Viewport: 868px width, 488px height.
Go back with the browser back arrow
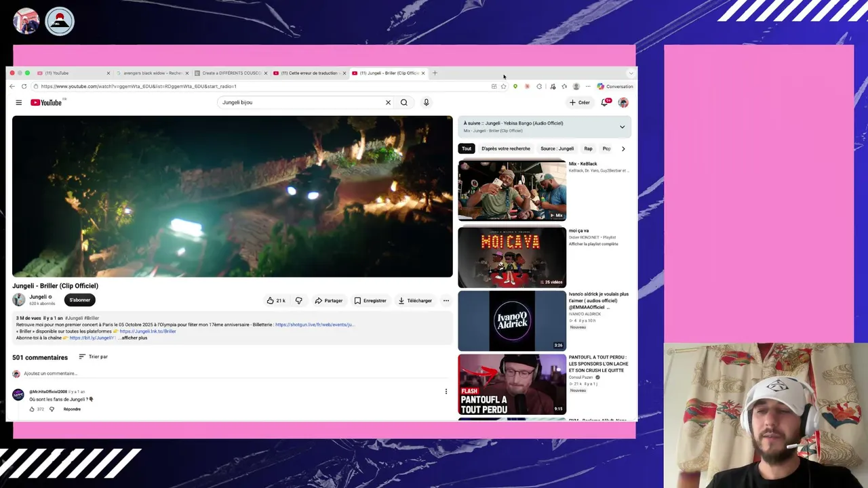[12, 86]
